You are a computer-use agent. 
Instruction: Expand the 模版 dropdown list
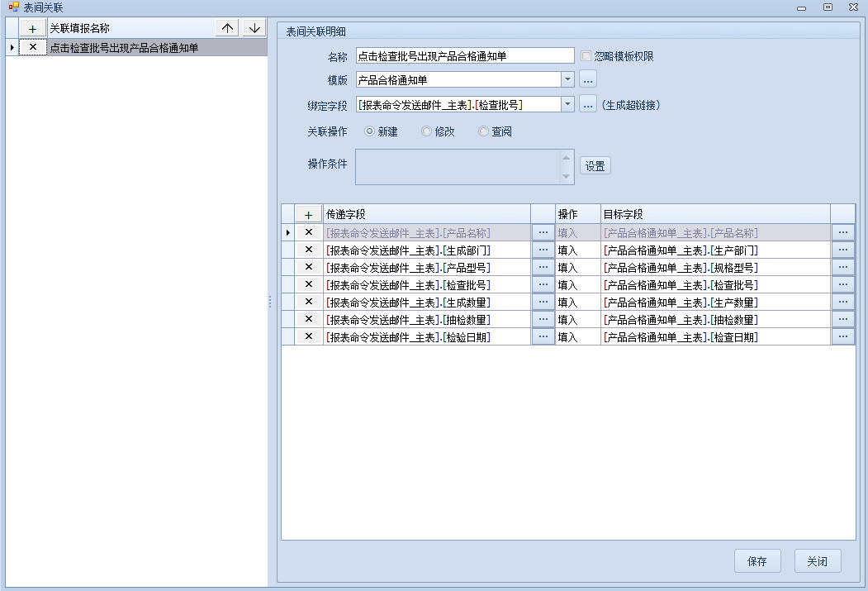567,80
